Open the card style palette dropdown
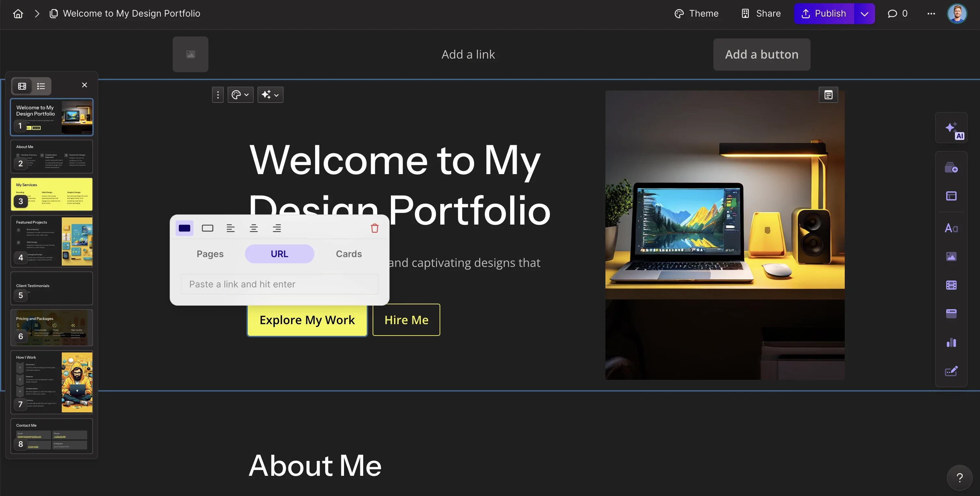The width and height of the screenshot is (980, 496). 240,94
